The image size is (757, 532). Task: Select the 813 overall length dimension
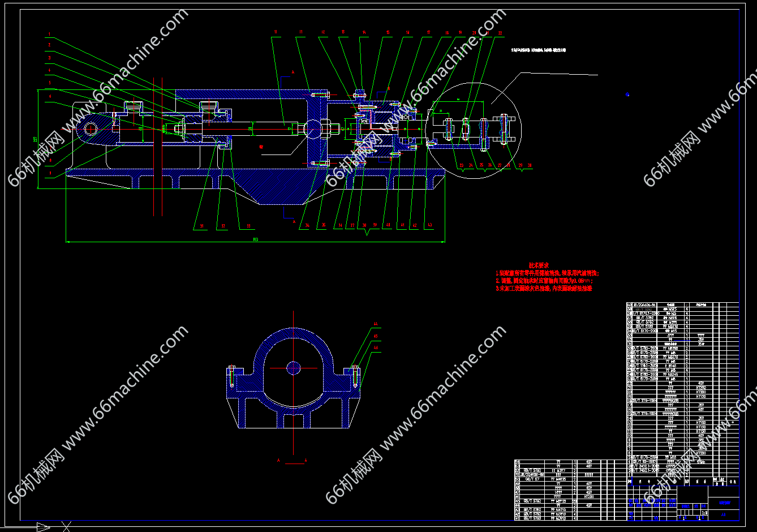pyautogui.click(x=255, y=240)
